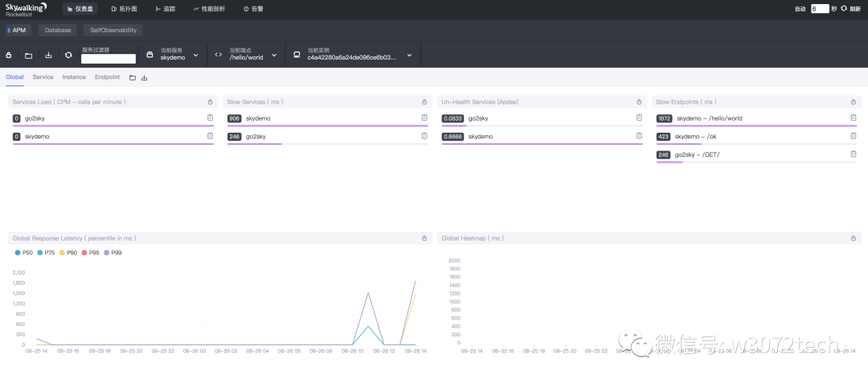868x383 pixels.
Task: Click the reload icon in dashboard toolbar
Action: (68, 56)
